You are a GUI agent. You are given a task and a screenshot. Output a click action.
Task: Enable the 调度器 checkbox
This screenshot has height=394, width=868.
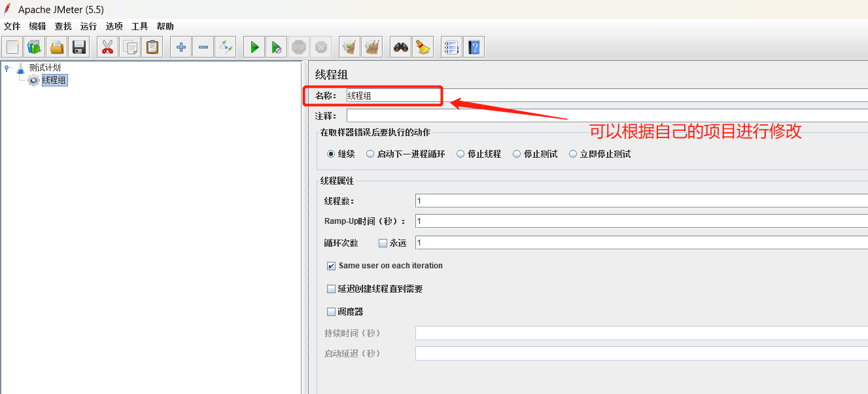coord(331,312)
